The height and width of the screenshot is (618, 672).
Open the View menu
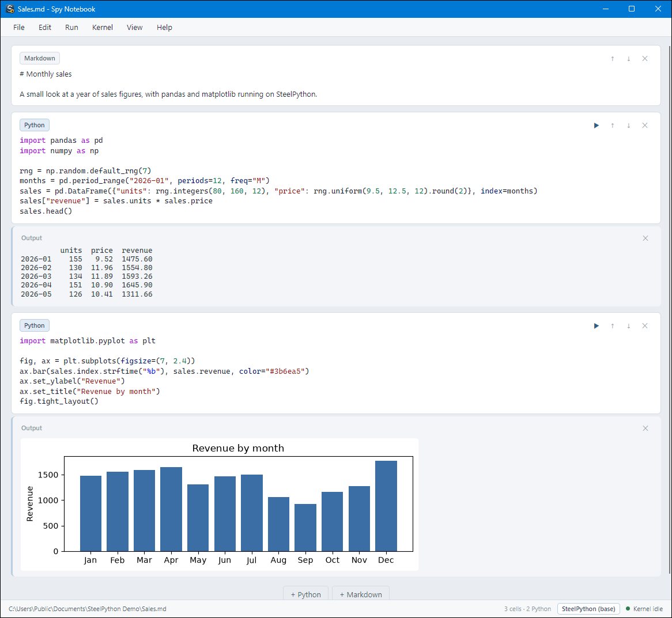(x=134, y=28)
